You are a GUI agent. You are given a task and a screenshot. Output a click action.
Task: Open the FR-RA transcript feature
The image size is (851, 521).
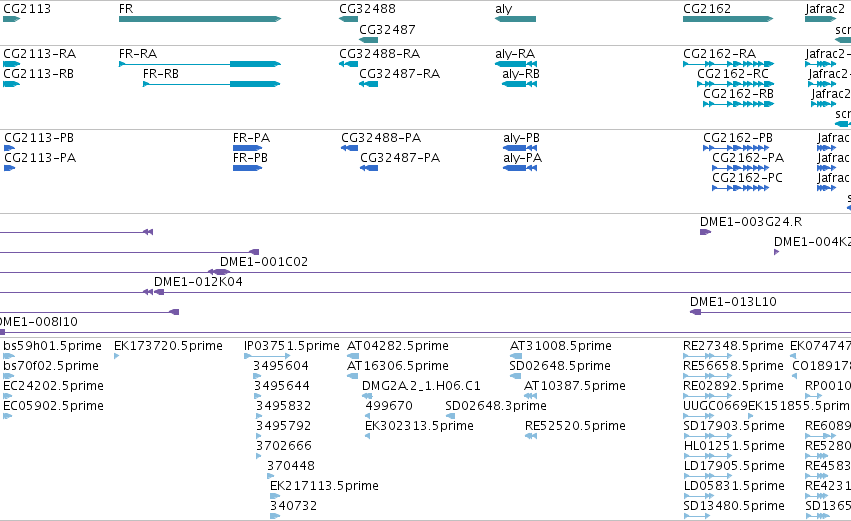pyautogui.click(x=200, y=64)
